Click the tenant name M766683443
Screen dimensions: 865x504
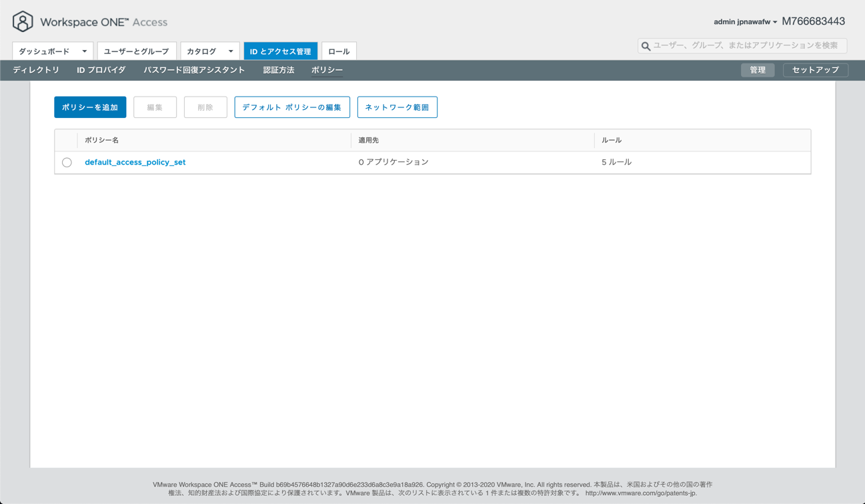[814, 21]
